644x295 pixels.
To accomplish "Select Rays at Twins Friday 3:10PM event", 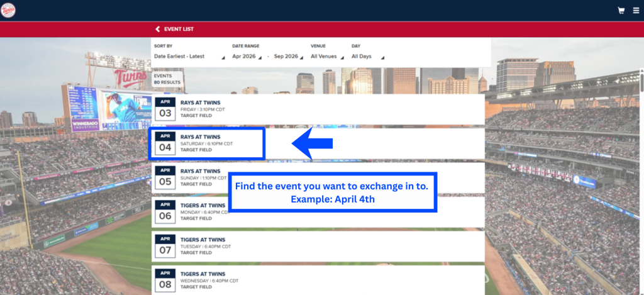I will point(318,109).
